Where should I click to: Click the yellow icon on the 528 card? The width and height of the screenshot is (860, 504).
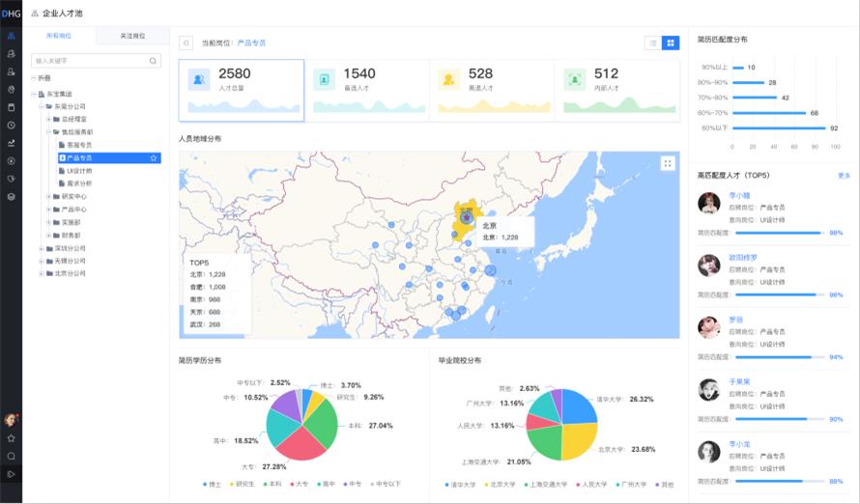tap(448, 79)
